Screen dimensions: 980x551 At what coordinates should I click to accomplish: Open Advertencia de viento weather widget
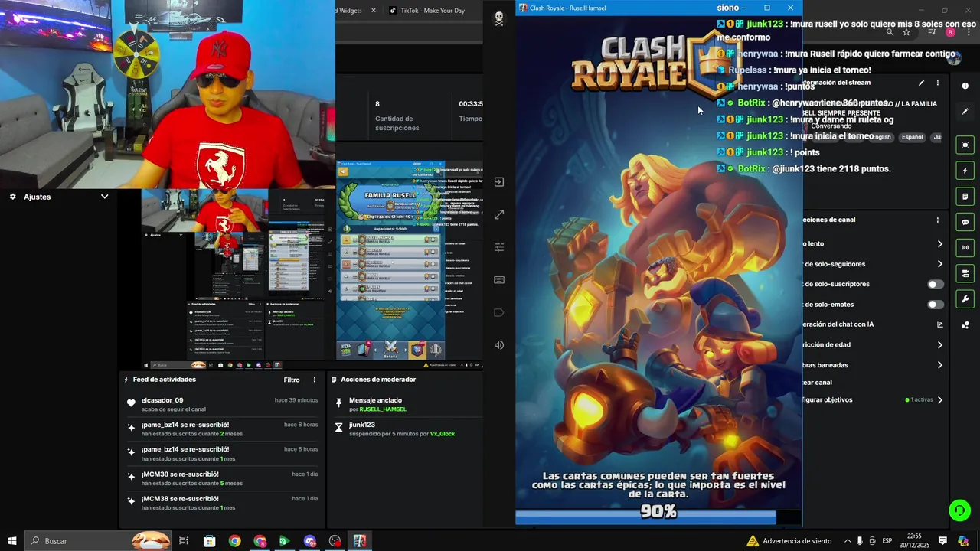(789, 541)
